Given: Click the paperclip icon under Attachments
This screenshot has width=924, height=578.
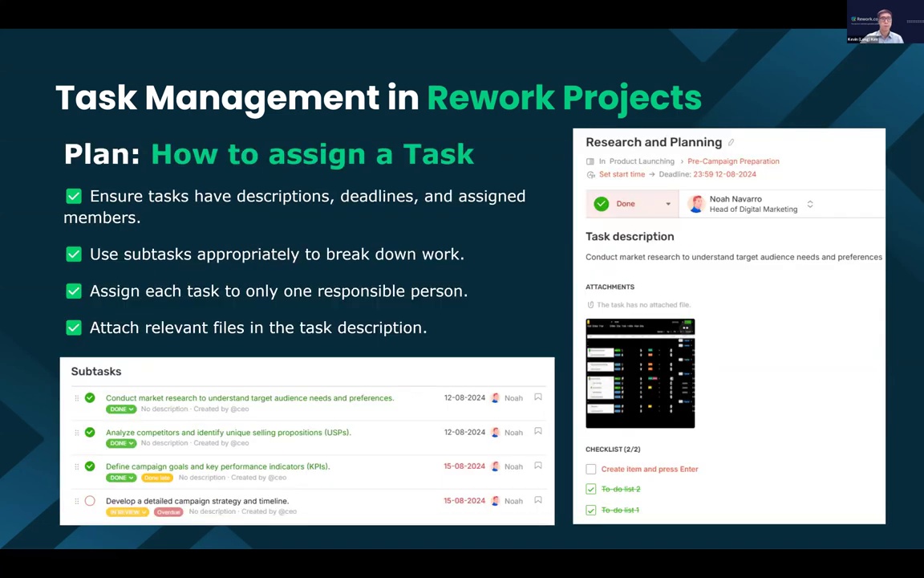Looking at the screenshot, I should pyautogui.click(x=590, y=305).
